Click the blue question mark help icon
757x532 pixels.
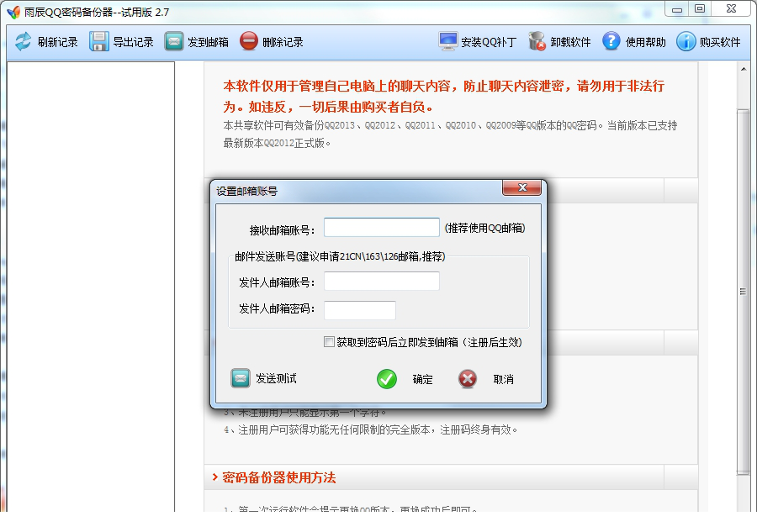click(x=611, y=41)
